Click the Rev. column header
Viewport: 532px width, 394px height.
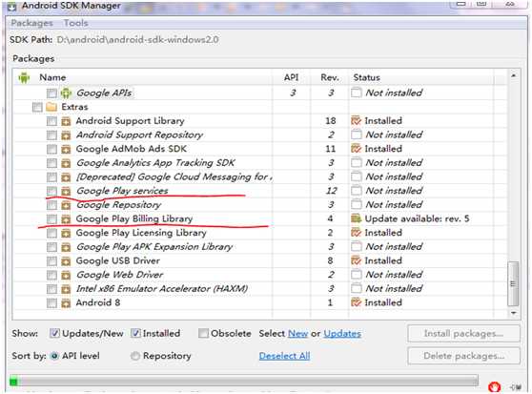[x=330, y=77]
